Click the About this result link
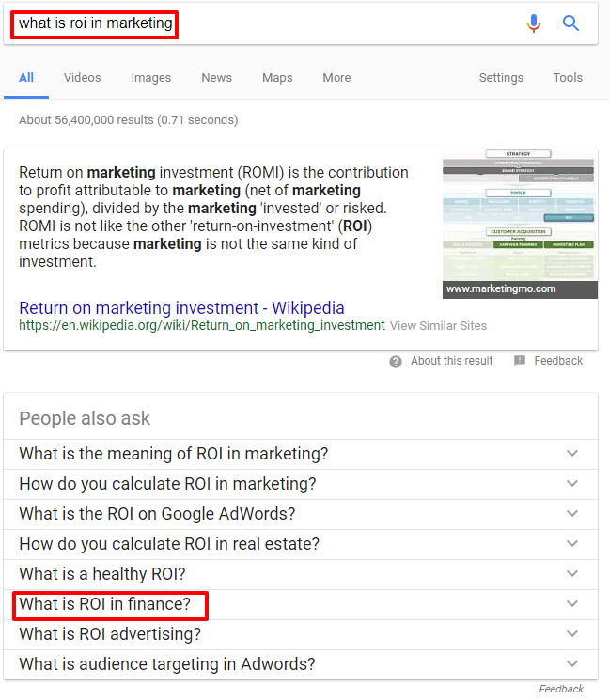 (x=451, y=361)
